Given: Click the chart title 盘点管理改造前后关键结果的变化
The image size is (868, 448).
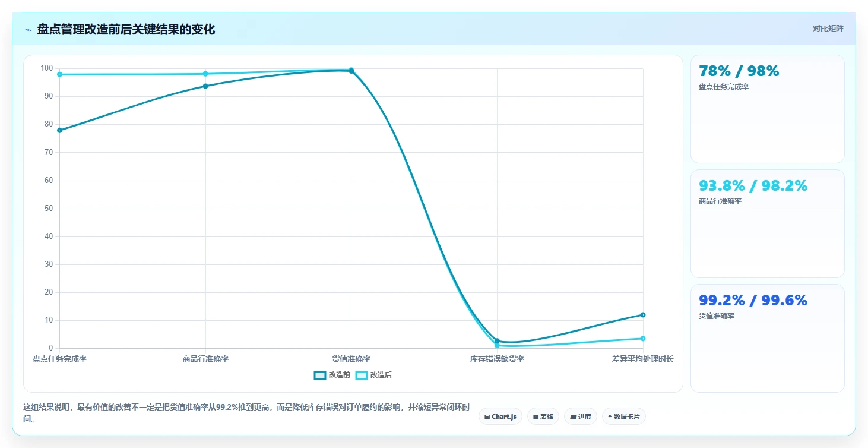Looking at the screenshot, I should (x=126, y=30).
